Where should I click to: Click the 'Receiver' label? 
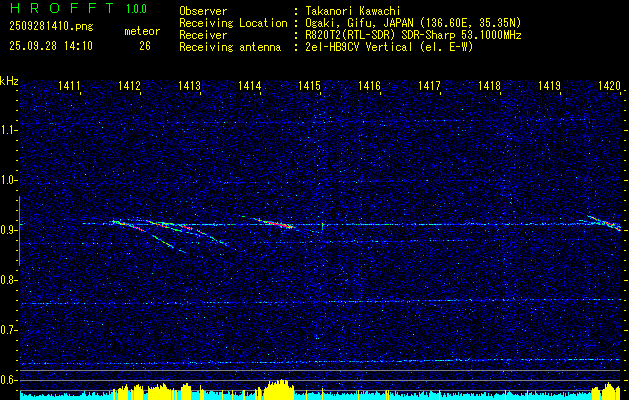[203, 35]
